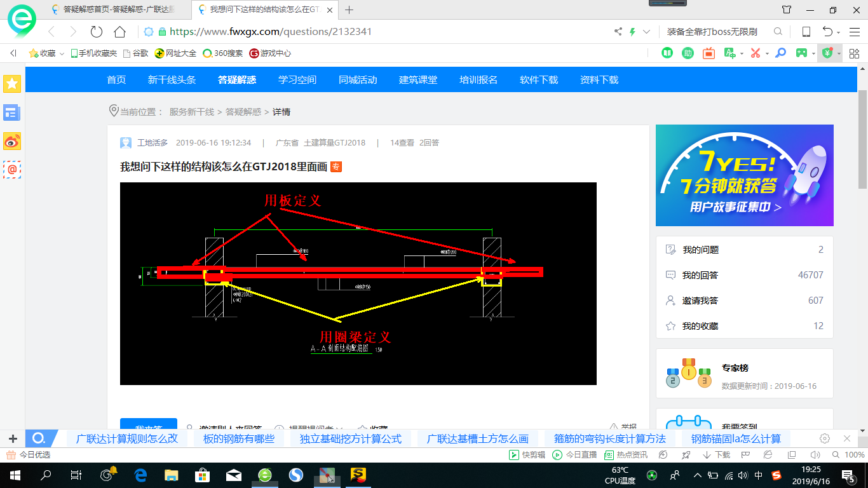This screenshot has width=868, height=488.
Task: Open the green reading-mode book icon
Action: point(667,53)
